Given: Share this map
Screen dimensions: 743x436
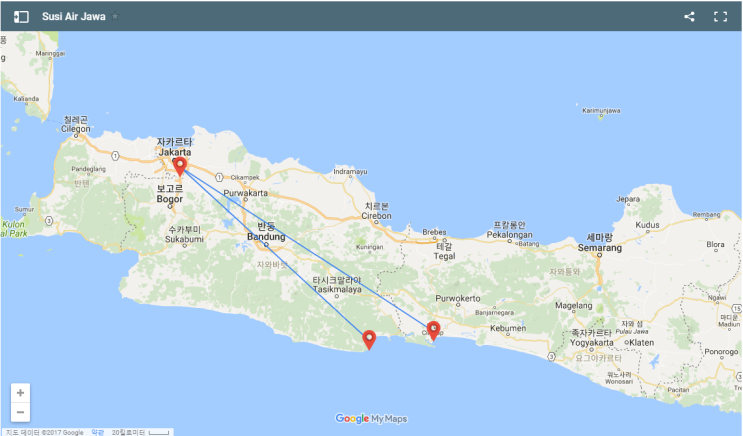Looking at the screenshot, I should coord(689,17).
